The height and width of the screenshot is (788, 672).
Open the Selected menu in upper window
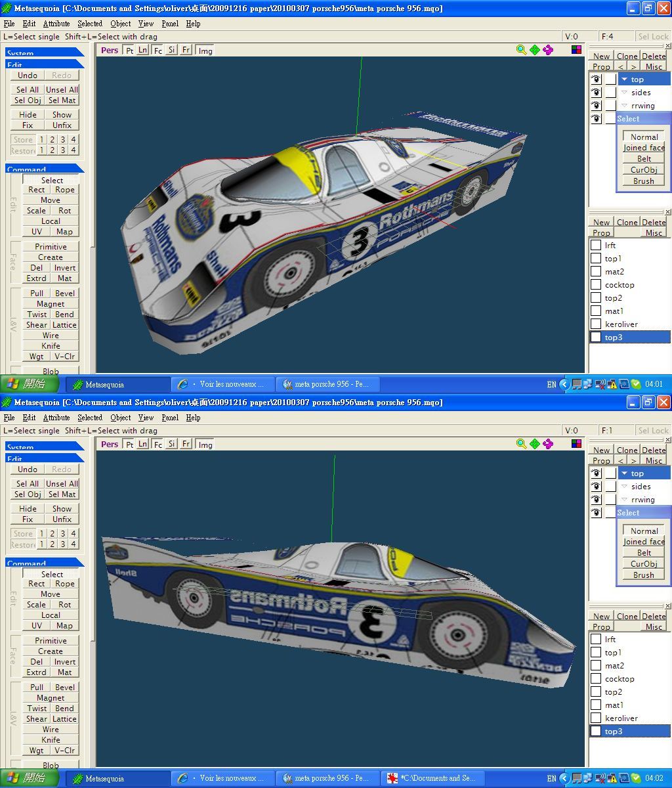[x=90, y=24]
